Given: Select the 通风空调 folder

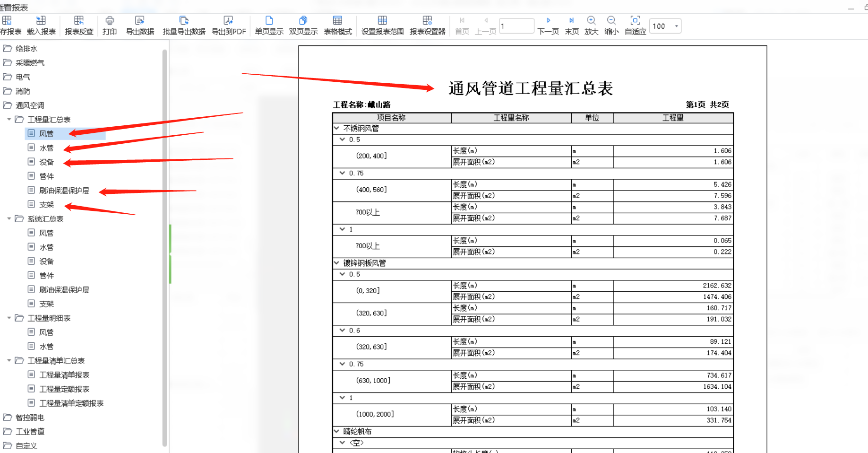Looking at the screenshot, I should click(x=24, y=105).
